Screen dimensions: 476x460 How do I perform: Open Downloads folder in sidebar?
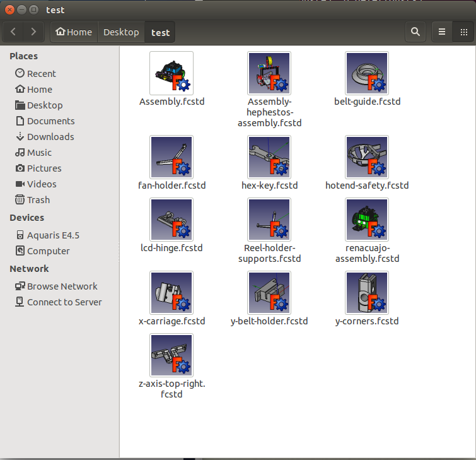50,137
